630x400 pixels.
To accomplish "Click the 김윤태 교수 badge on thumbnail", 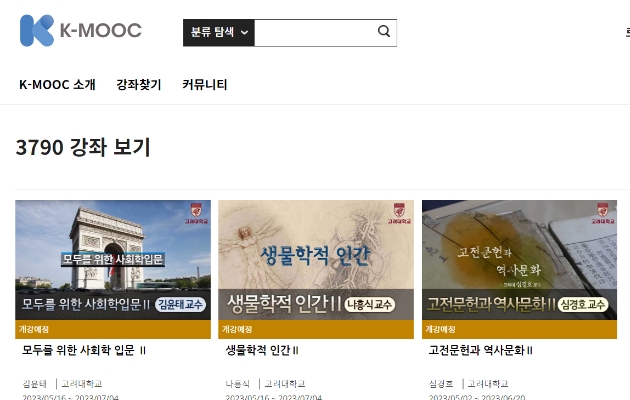I will point(180,304).
